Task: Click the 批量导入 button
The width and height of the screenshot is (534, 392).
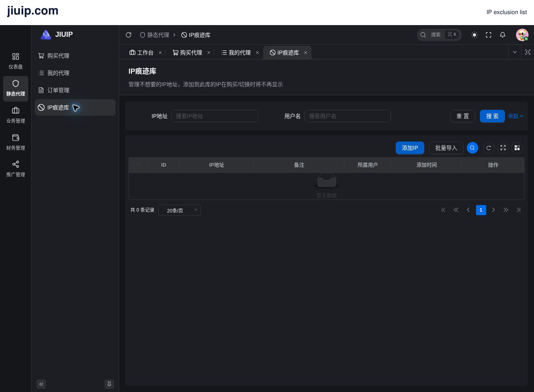Action: (x=446, y=148)
